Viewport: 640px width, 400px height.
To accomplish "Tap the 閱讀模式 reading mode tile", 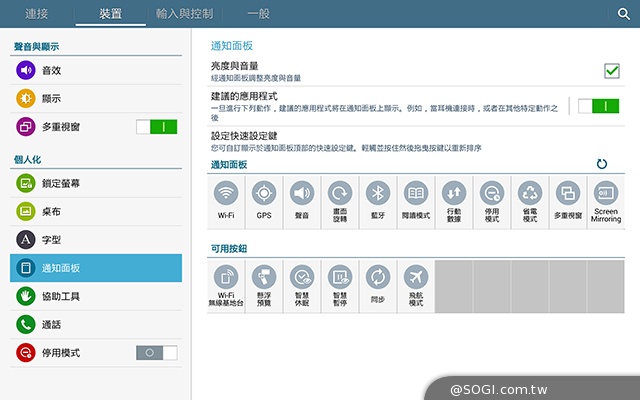I will tap(415, 200).
